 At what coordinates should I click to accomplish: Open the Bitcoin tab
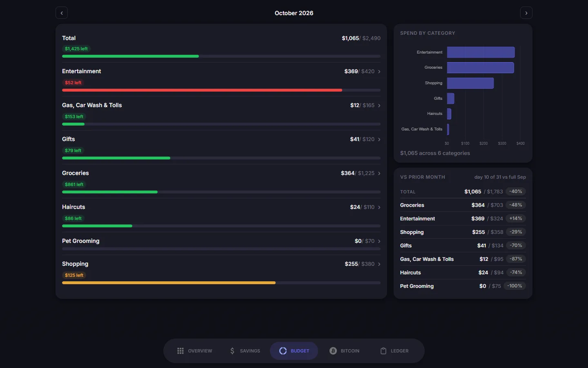345,351
